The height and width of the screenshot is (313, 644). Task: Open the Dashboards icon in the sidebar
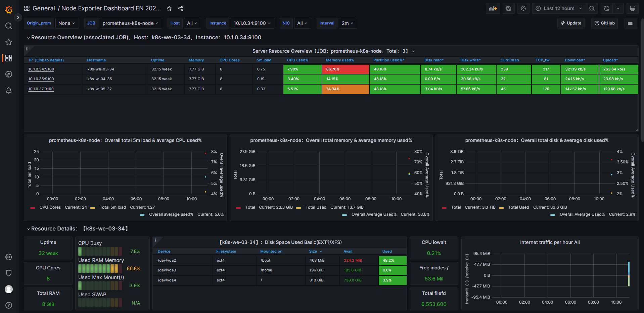(9, 58)
